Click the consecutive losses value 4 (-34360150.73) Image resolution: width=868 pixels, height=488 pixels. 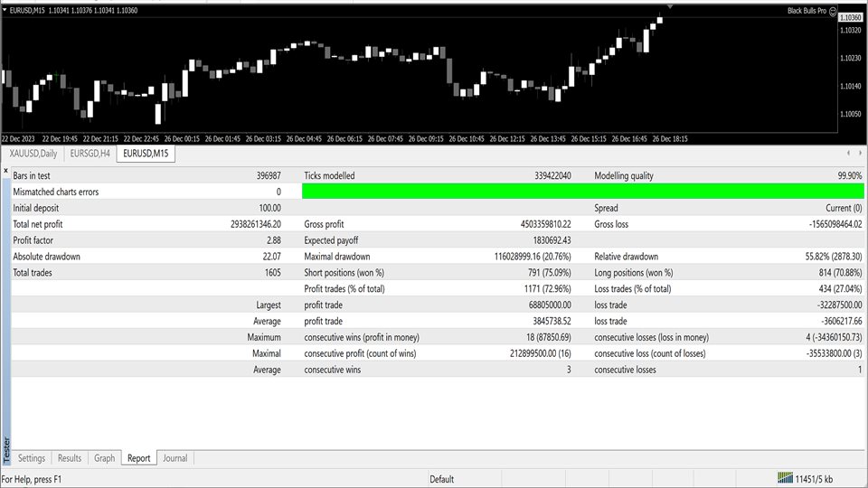835,337
